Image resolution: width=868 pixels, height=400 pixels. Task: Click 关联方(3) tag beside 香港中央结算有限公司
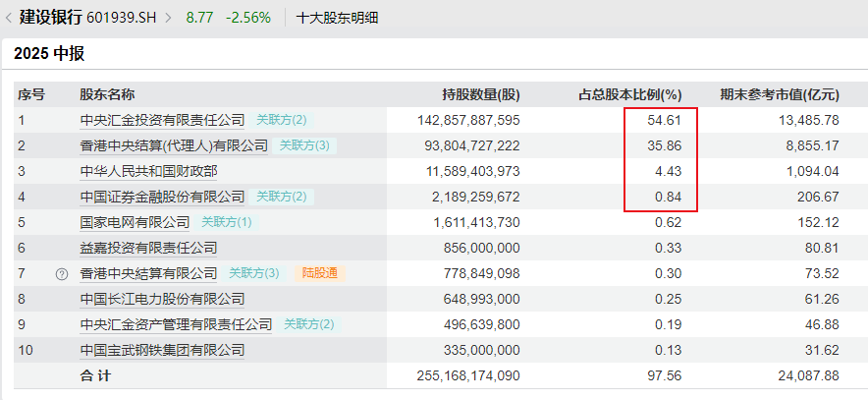tap(254, 273)
